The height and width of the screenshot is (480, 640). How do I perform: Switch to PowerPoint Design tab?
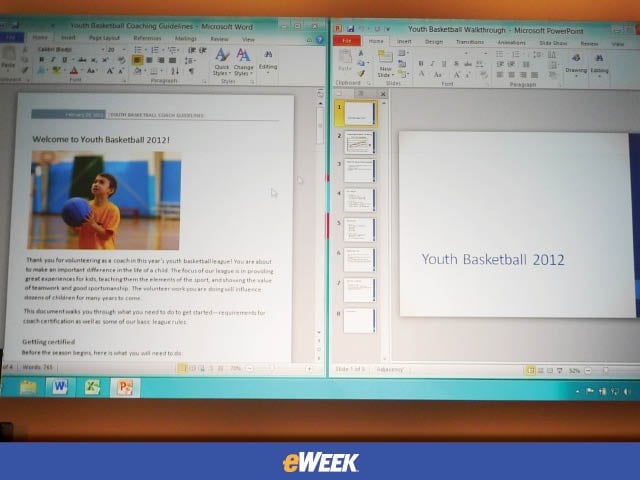(x=433, y=42)
